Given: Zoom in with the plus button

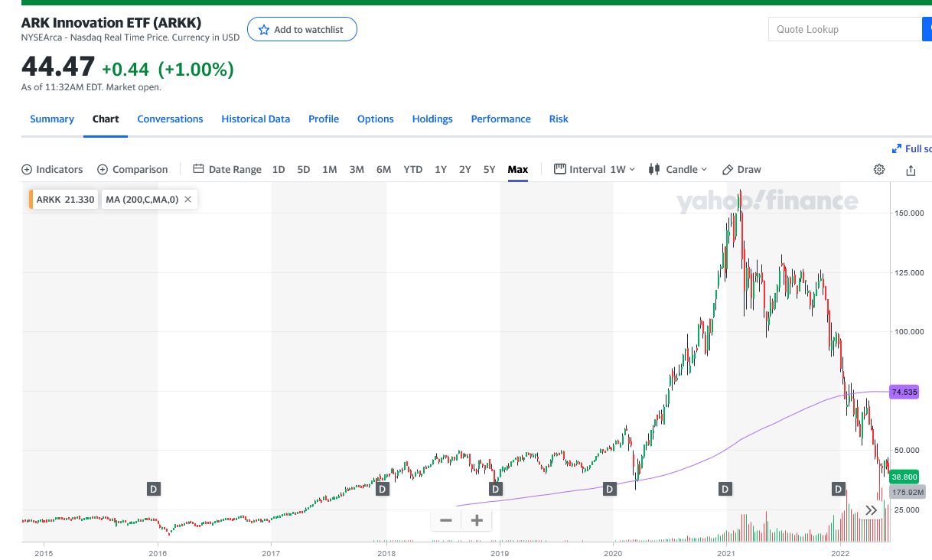Looking at the screenshot, I should tap(477, 521).
